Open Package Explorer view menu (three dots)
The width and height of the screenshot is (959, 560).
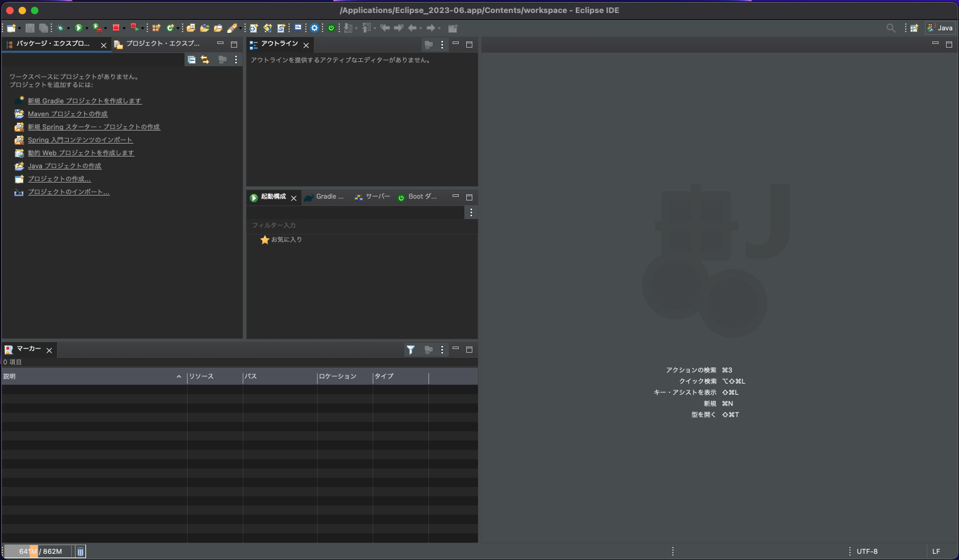point(236,60)
